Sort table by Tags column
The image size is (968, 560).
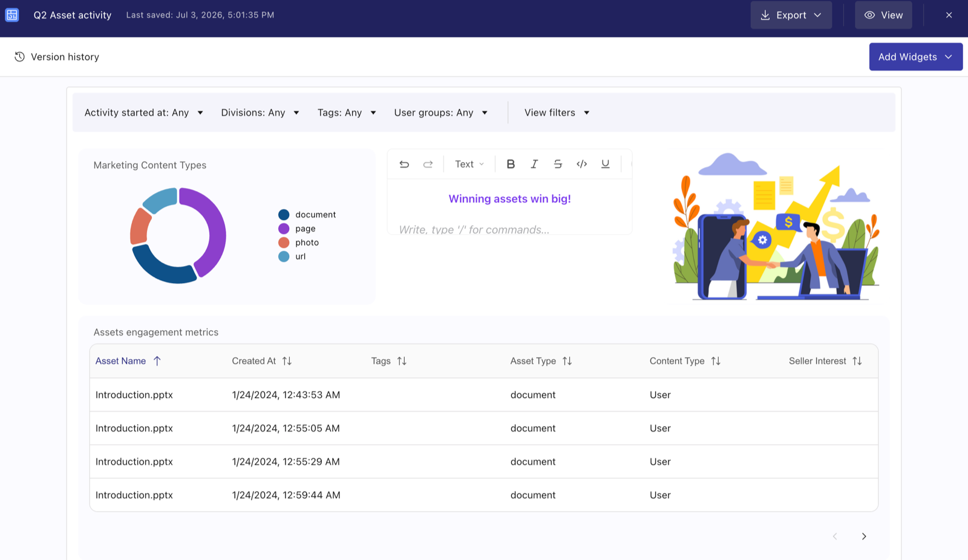point(402,361)
